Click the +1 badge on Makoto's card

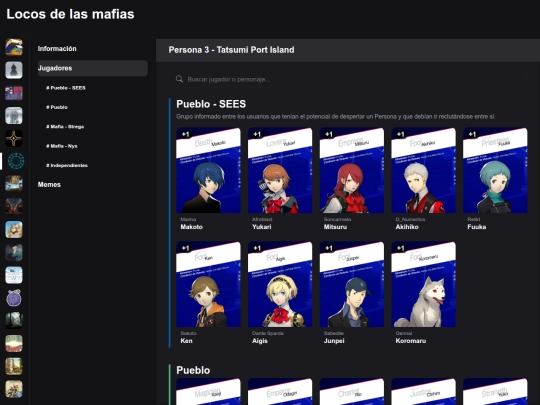click(186, 134)
